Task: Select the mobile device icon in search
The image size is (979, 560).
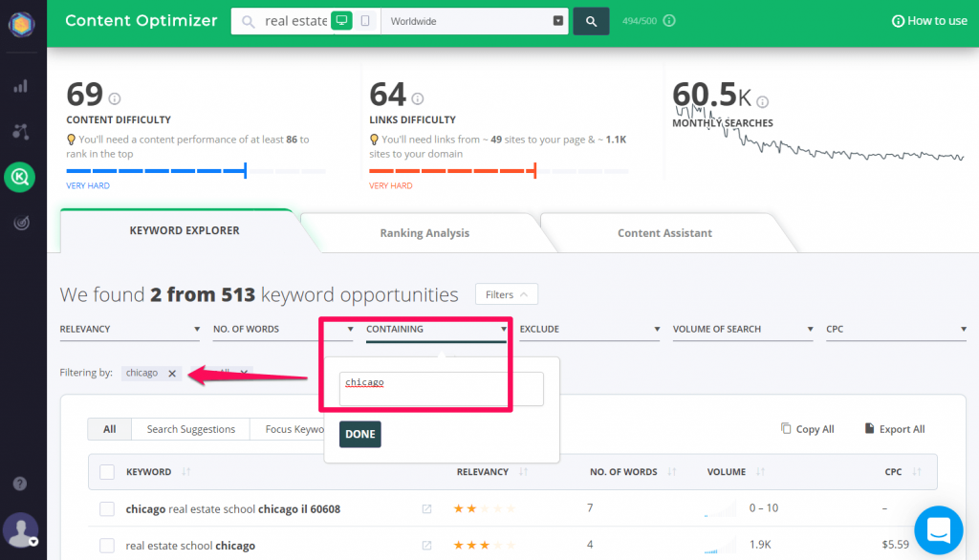Action: coord(365,21)
